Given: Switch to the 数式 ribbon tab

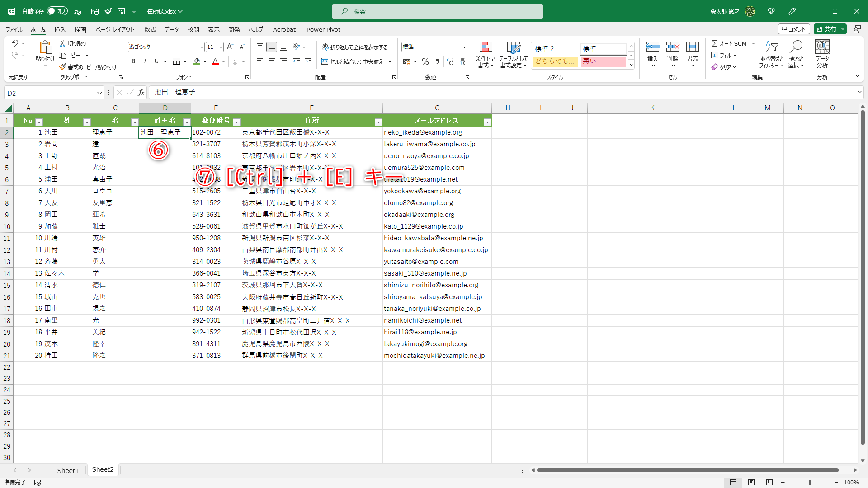Looking at the screenshot, I should 150,29.
